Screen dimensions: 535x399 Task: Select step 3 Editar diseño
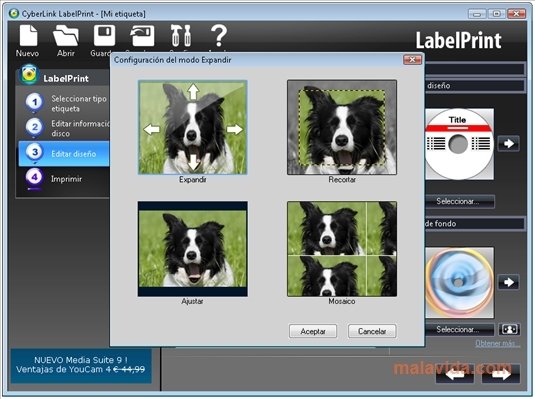pos(64,153)
